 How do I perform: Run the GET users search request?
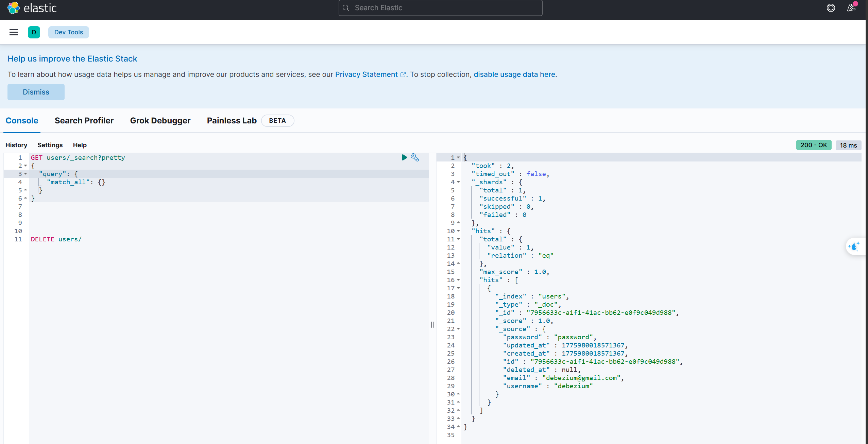[404, 157]
